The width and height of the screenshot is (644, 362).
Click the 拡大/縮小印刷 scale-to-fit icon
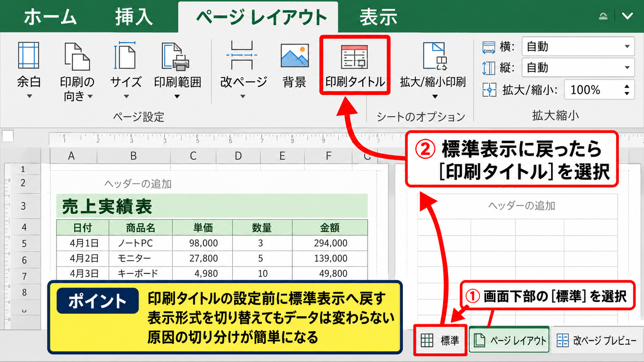click(435, 56)
